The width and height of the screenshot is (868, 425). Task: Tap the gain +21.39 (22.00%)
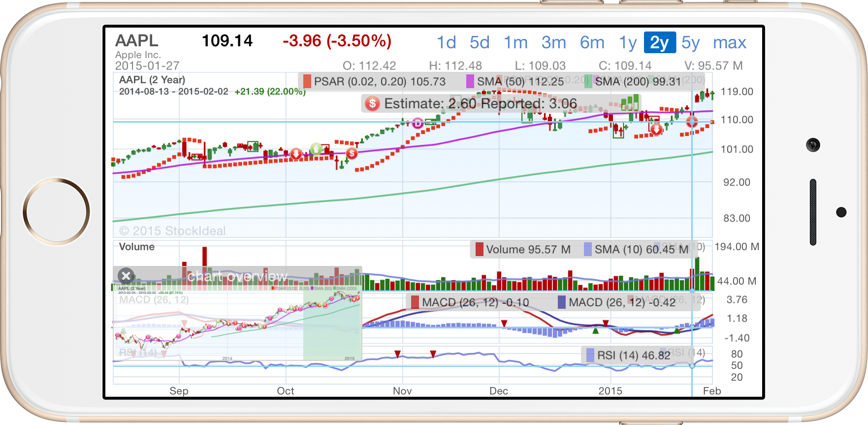[x=270, y=92]
